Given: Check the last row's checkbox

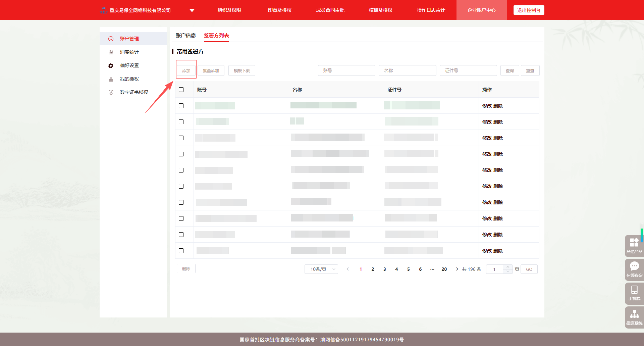Looking at the screenshot, I should (181, 251).
